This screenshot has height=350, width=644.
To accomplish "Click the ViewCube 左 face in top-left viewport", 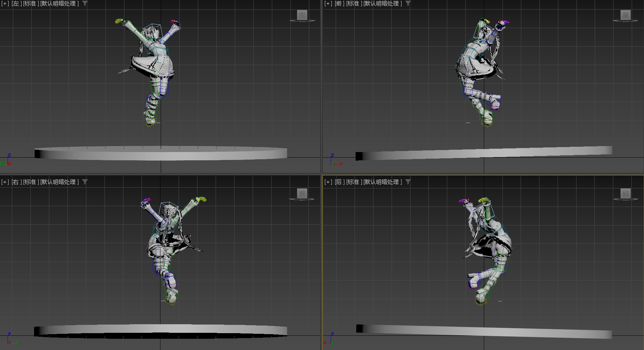I will (x=302, y=15).
